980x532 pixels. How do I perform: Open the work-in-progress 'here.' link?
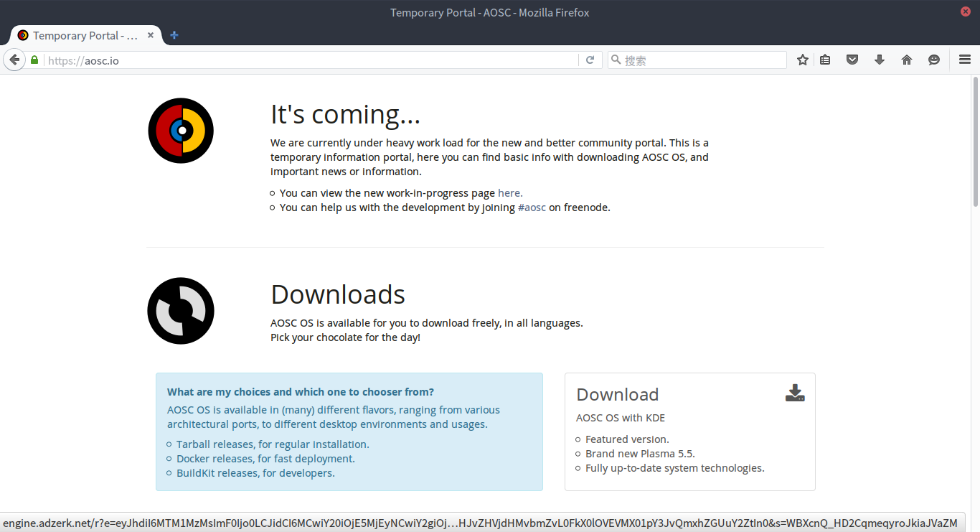click(x=510, y=193)
